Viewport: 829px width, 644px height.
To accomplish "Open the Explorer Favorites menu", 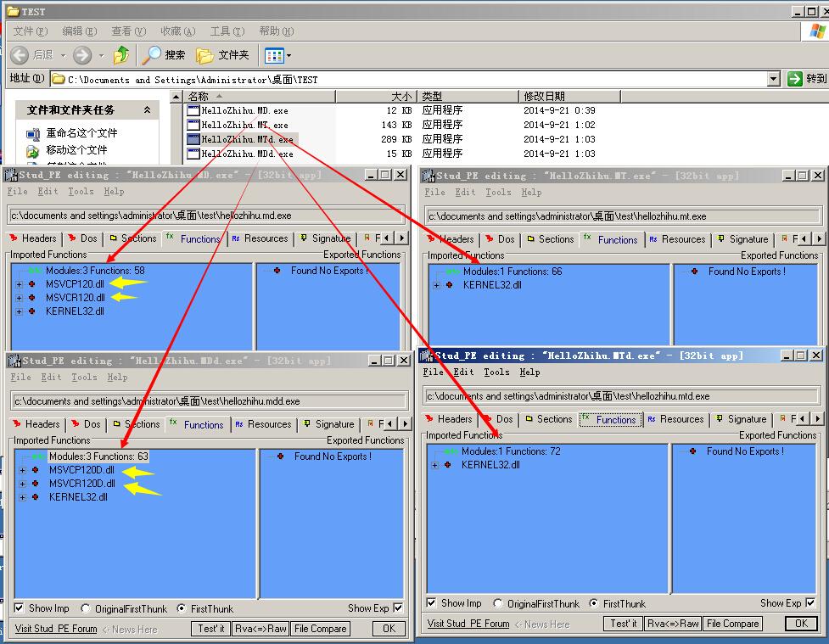I will [x=178, y=31].
